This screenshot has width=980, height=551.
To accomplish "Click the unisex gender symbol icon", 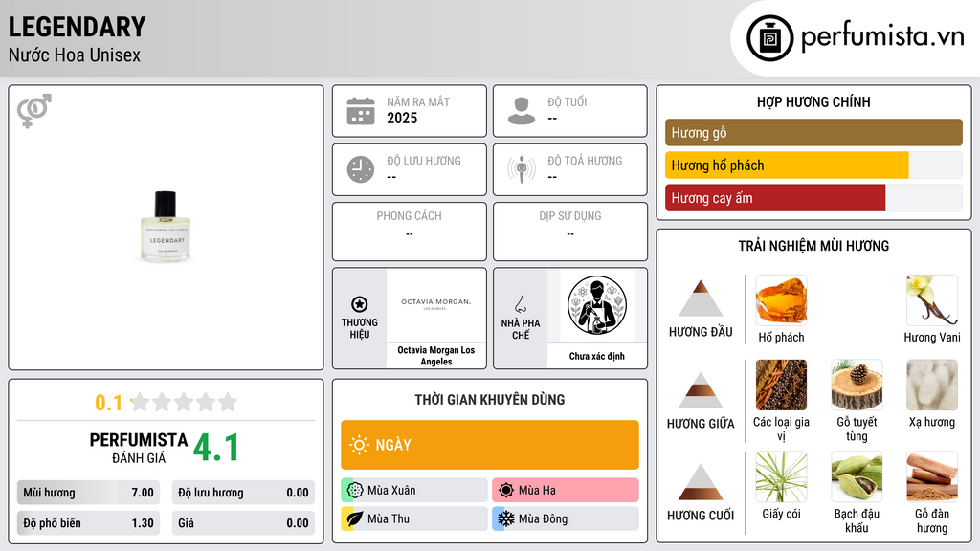I will click(x=34, y=111).
